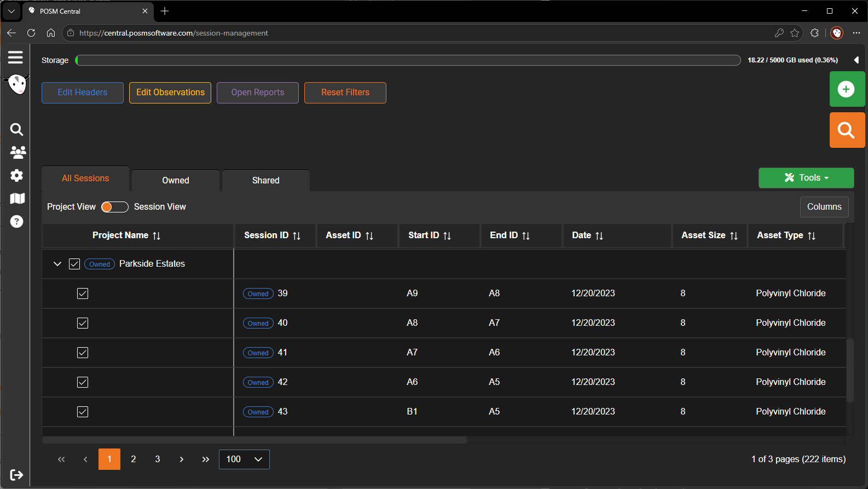Uncheck checkbox for session 40

click(x=83, y=323)
